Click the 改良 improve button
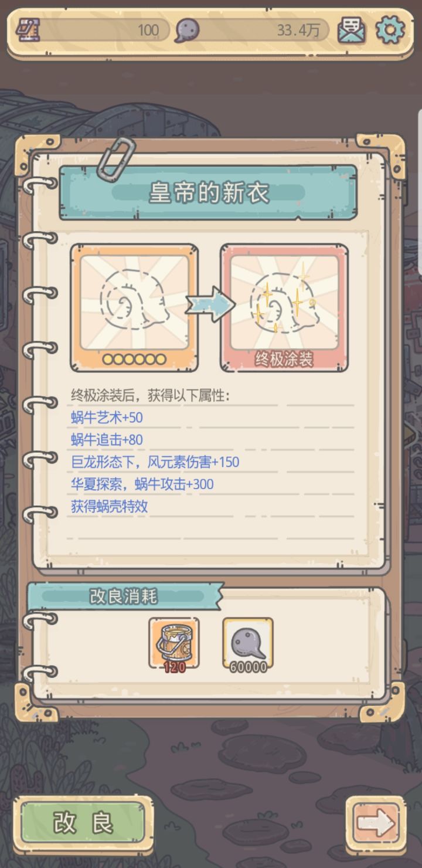 [83, 823]
